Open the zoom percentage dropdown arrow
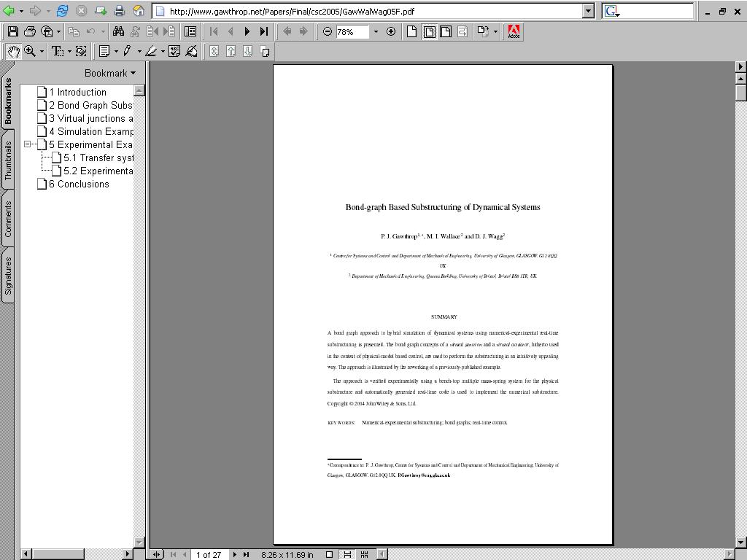 click(x=376, y=32)
